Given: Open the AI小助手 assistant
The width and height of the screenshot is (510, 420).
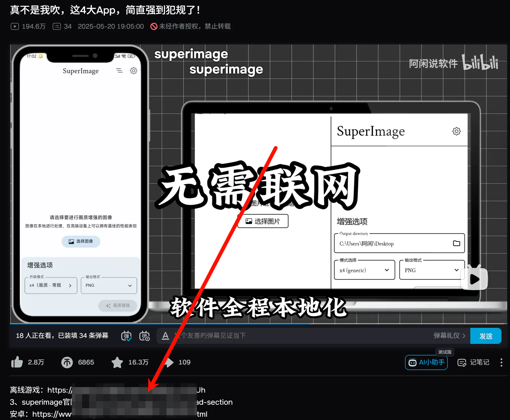Looking at the screenshot, I should coord(426,362).
